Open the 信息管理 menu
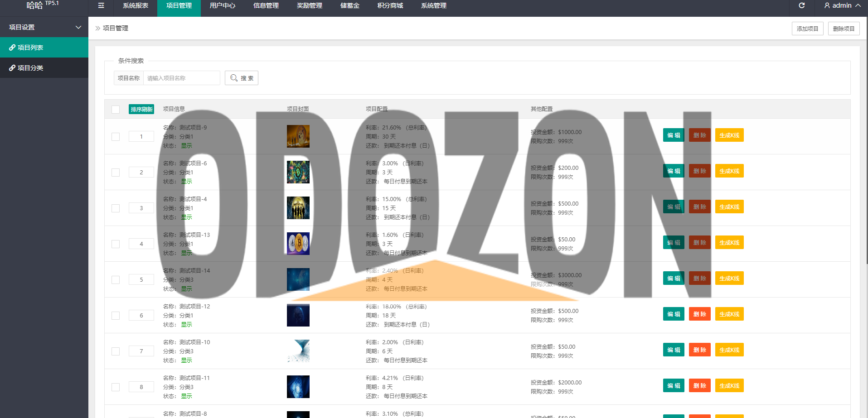Image resolution: width=868 pixels, height=418 pixels. click(266, 5)
